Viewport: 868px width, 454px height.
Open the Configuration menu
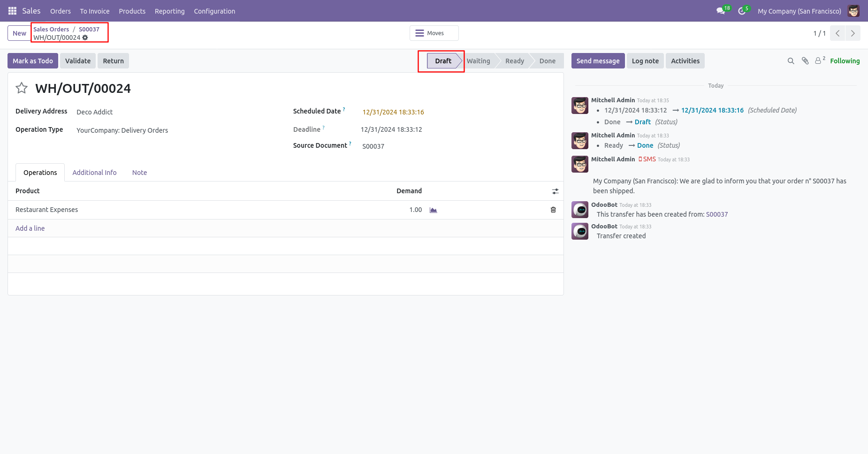click(x=214, y=11)
